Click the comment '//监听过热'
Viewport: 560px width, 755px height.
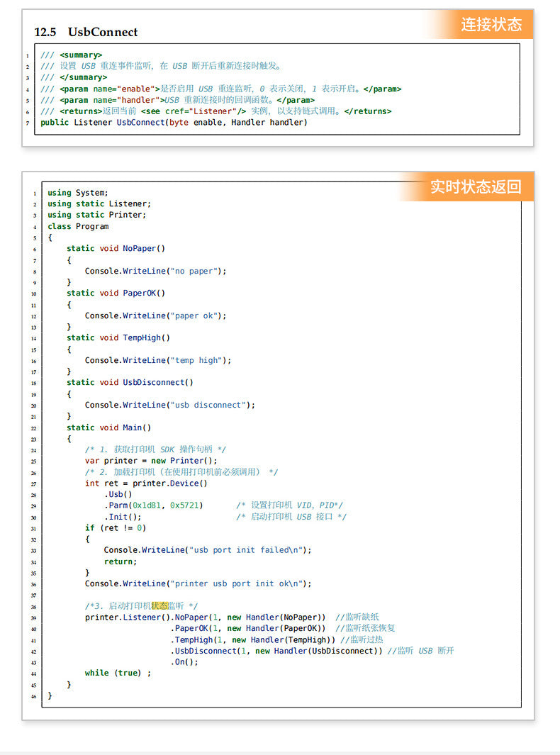pos(362,640)
